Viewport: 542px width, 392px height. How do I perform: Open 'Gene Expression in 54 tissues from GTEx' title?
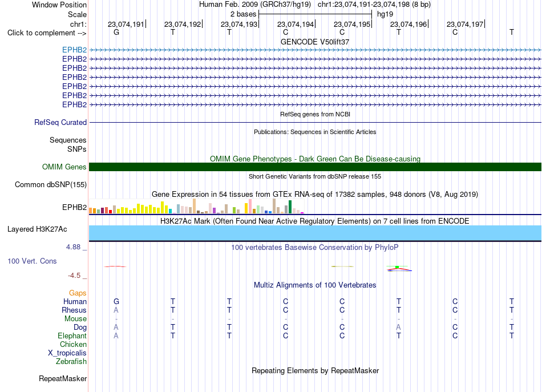(x=315, y=194)
